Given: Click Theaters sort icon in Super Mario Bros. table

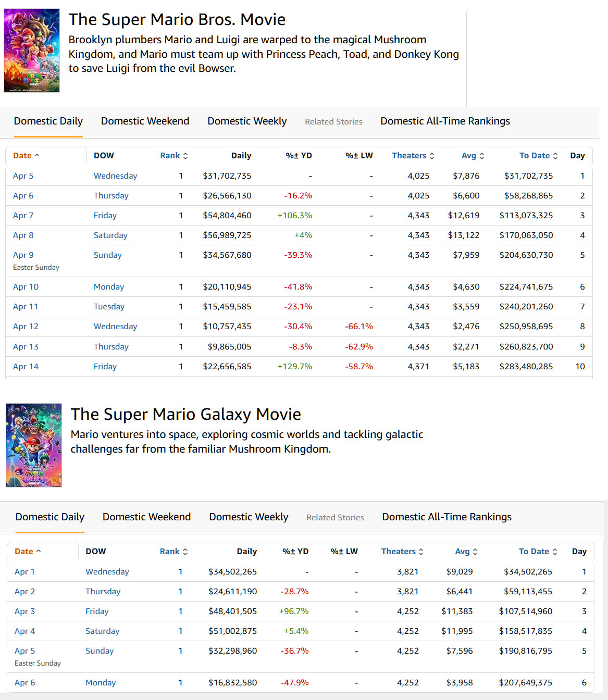Looking at the screenshot, I should click(x=432, y=156).
